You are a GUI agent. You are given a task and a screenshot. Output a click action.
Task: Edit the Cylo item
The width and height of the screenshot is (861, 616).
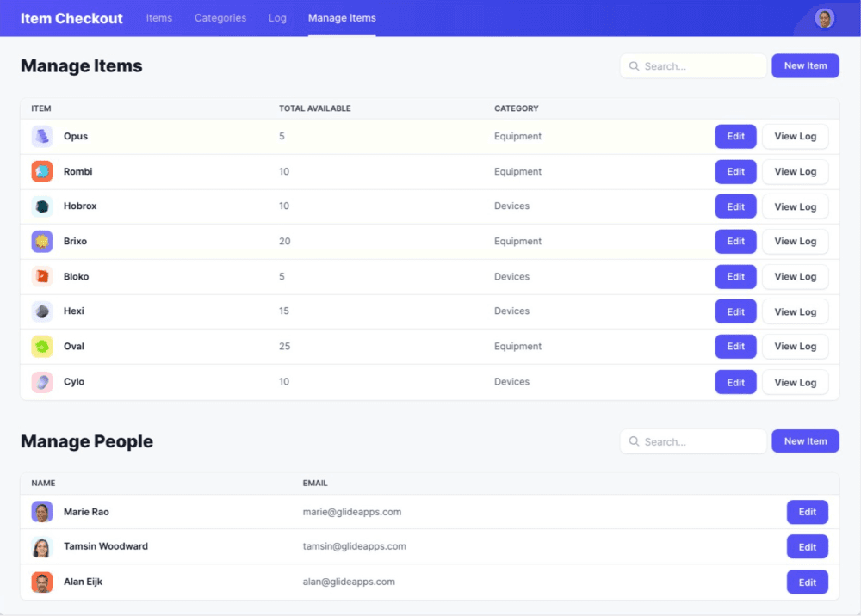tap(735, 382)
